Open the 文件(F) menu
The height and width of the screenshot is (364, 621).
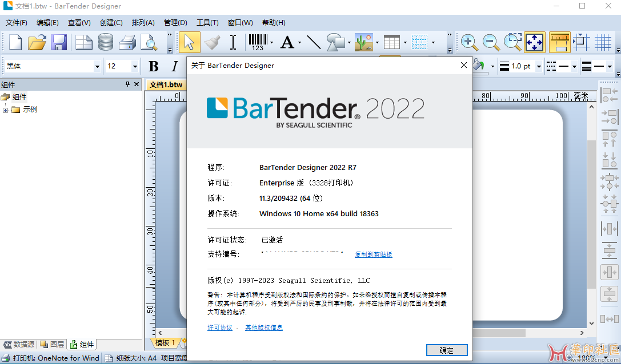tap(16, 23)
